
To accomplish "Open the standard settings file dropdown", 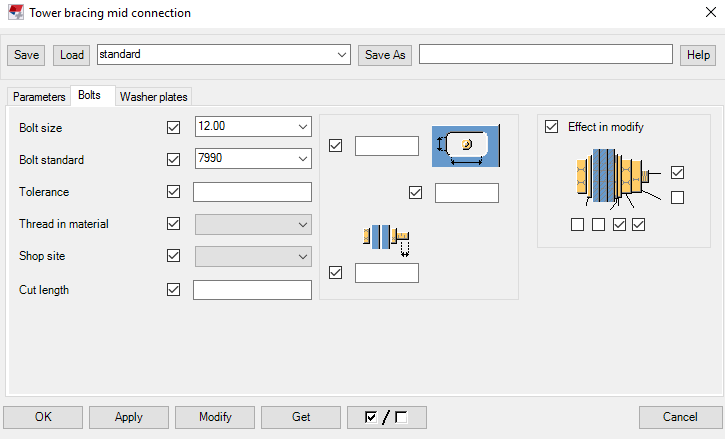I will click(342, 54).
